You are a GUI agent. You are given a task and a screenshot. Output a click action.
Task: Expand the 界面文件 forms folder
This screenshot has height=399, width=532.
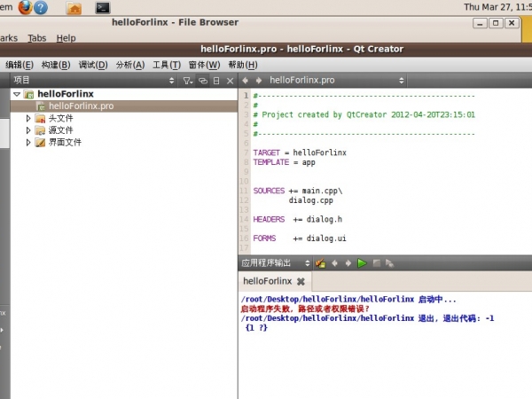point(28,142)
